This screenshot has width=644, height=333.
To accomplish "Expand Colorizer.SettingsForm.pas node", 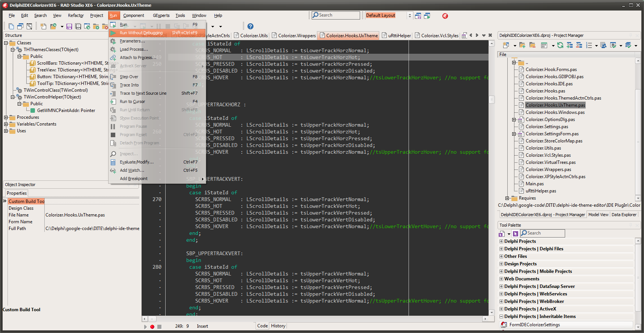I will [514, 134].
